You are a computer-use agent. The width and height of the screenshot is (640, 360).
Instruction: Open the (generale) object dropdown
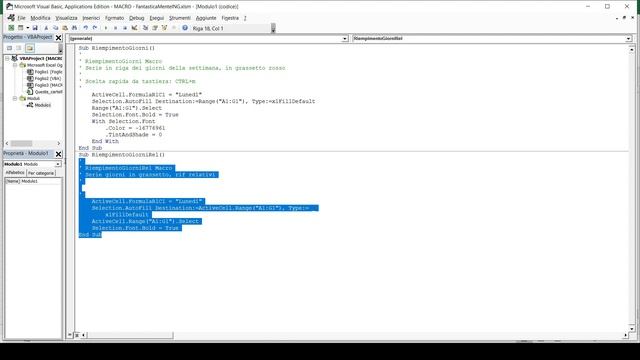(344, 38)
